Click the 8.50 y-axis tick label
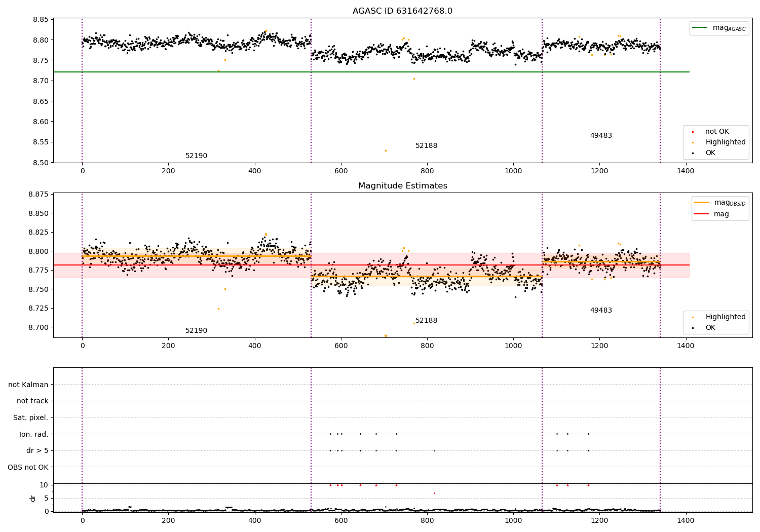 point(41,163)
